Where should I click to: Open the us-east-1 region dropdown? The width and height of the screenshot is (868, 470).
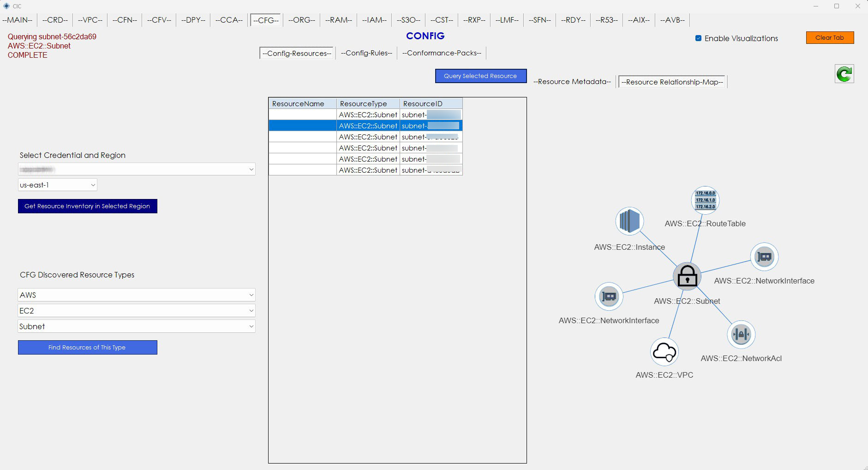[x=58, y=185]
